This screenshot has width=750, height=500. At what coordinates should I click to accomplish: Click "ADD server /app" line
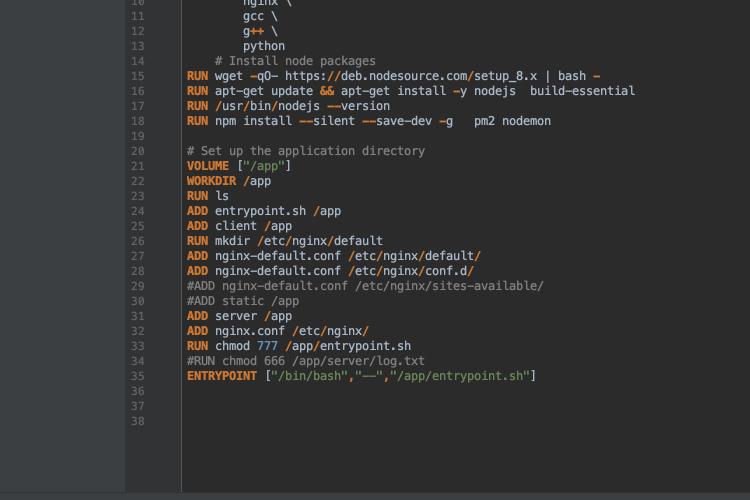[239, 316]
